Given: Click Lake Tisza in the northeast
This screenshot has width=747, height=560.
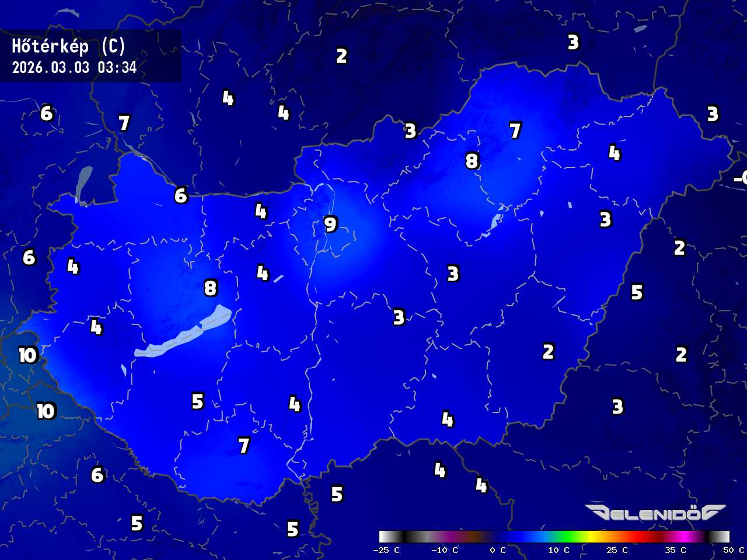Looking at the screenshot, I should point(496,220).
